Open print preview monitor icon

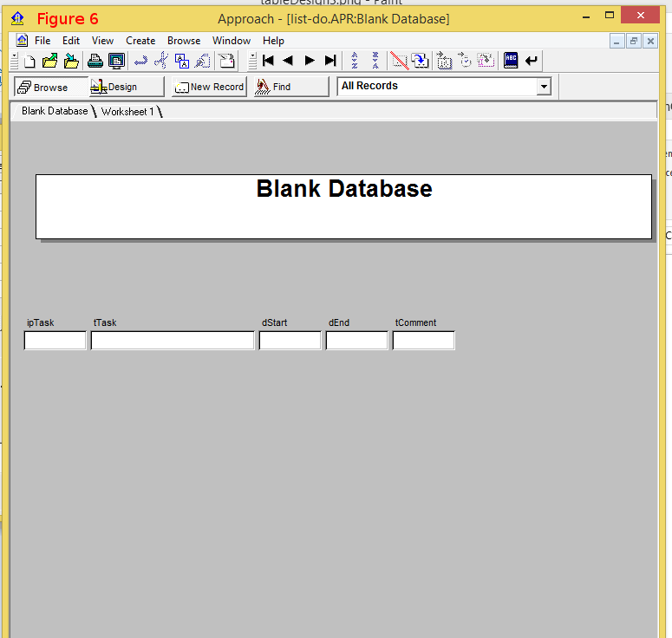(x=116, y=61)
